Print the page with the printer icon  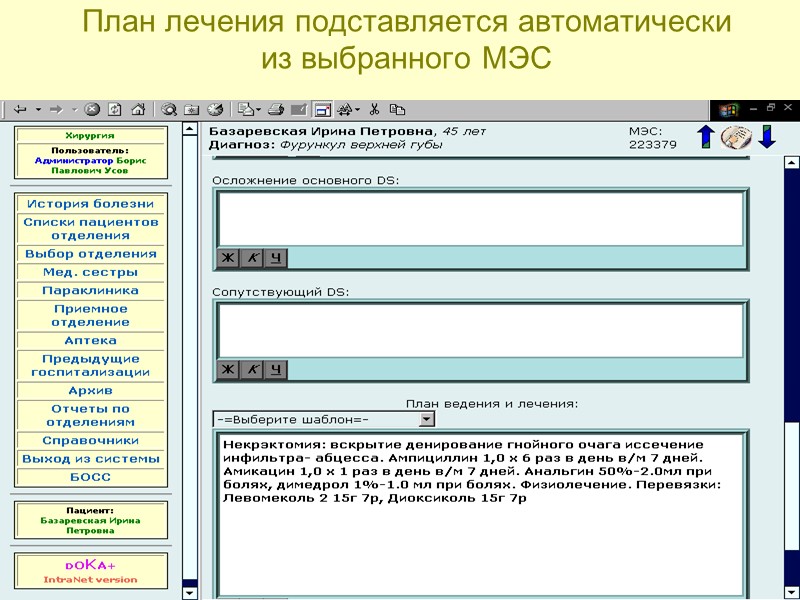(x=276, y=109)
